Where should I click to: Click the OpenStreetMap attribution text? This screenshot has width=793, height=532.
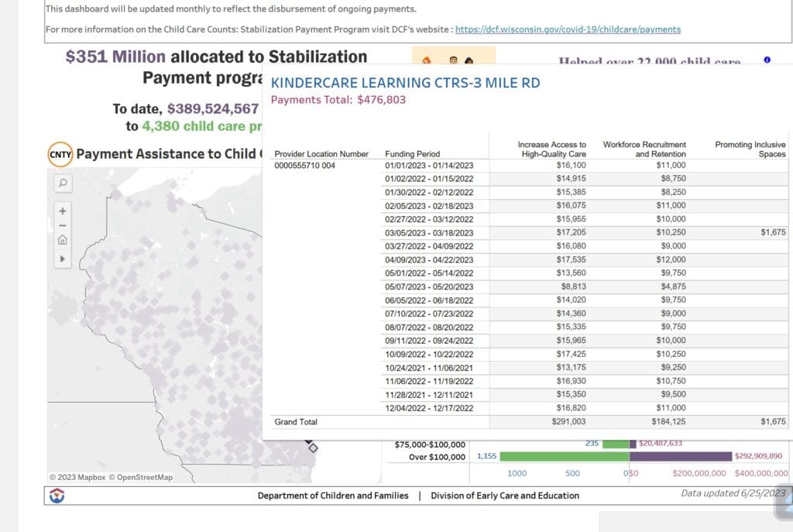(141, 477)
